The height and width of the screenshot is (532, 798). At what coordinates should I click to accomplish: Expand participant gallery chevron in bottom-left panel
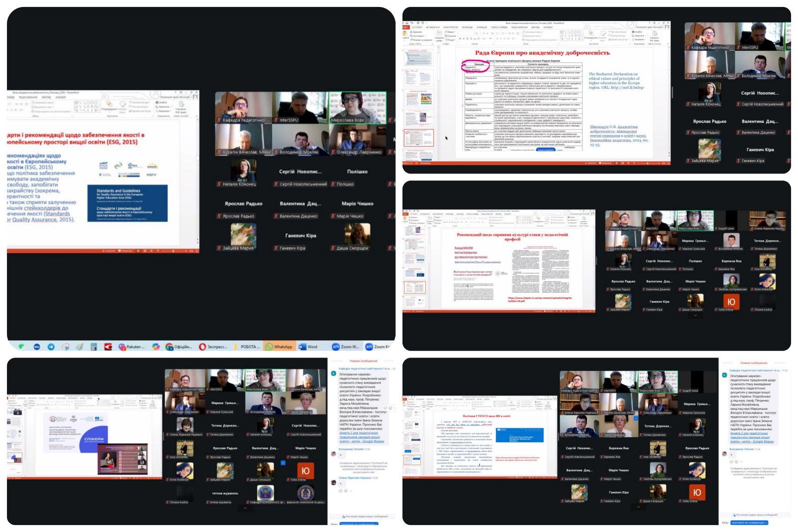pos(245,508)
